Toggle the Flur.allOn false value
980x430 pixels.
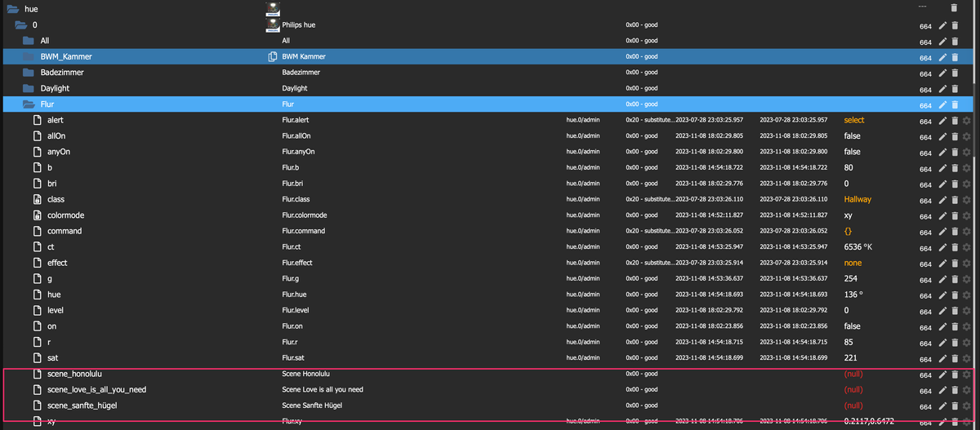853,136
